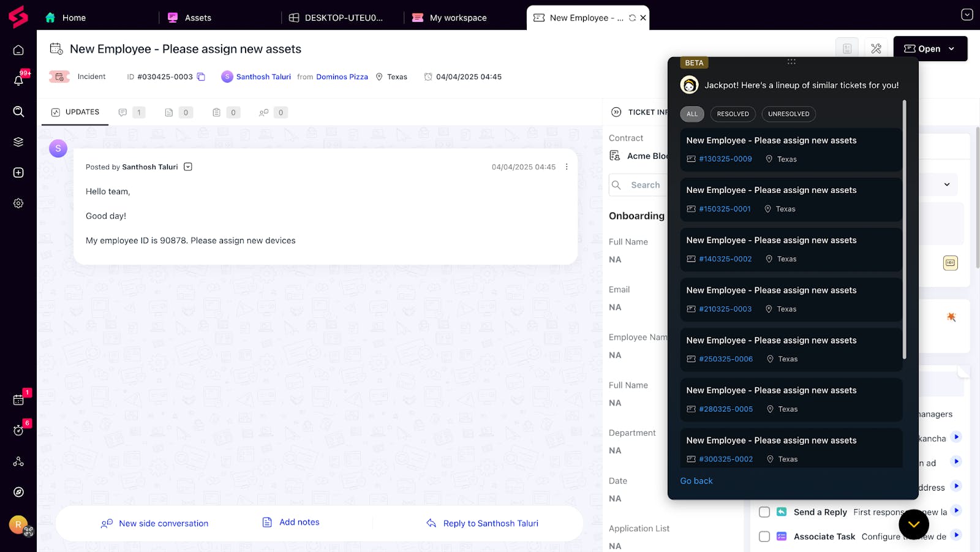Click the document icon beside the tools icon

click(x=847, y=48)
